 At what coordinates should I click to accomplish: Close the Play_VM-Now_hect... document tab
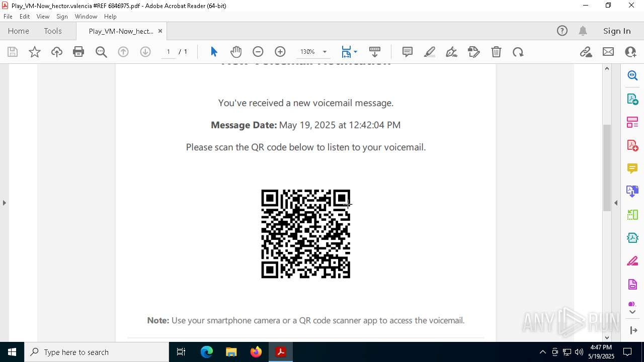point(160,31)
